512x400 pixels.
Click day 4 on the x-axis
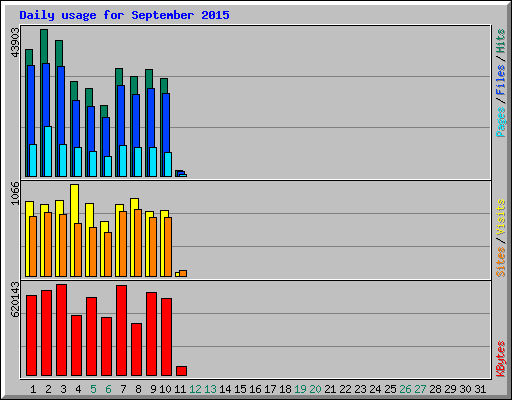[x=78, y=389]
